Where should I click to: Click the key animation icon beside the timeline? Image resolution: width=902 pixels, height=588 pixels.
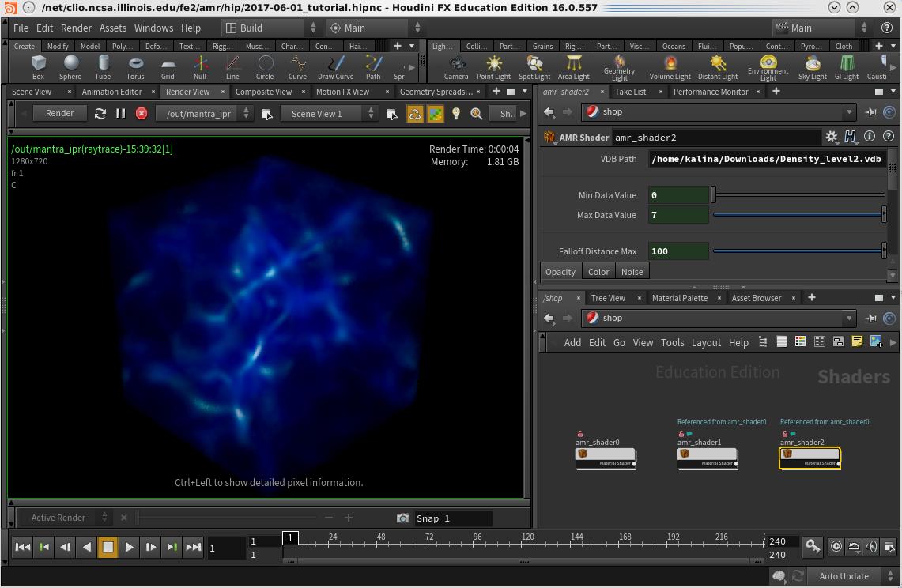(x=813, y=546)
